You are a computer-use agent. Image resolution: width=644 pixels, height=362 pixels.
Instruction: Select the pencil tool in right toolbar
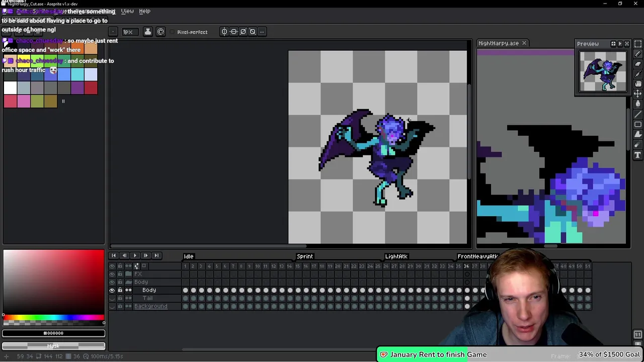coord(638,54)
